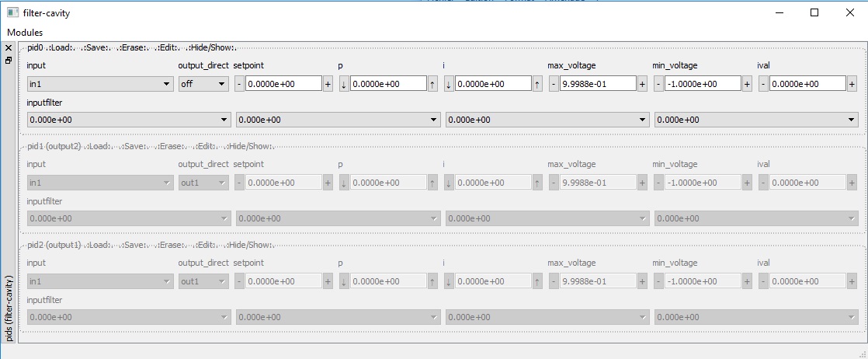This screenshot has width=868, height=359.
Task: Increase pid0 ival with plus button
Action: 852,84
